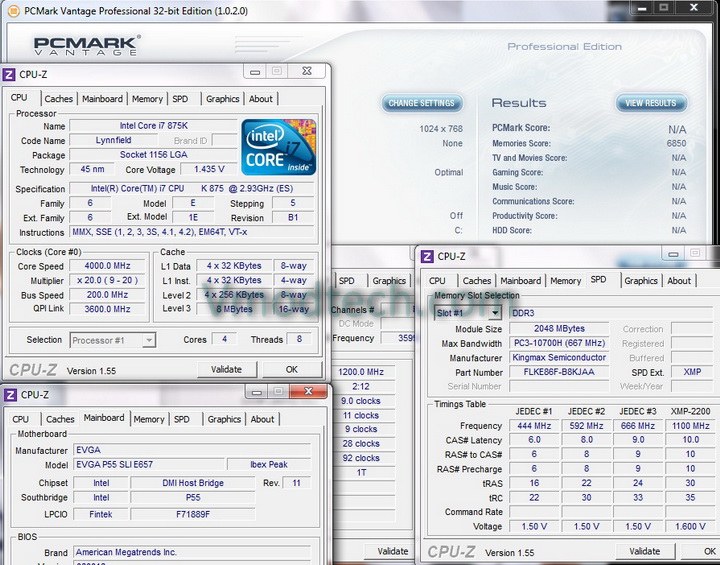
Task: Click Validate in the SPD window
Action: click(645, 551)
